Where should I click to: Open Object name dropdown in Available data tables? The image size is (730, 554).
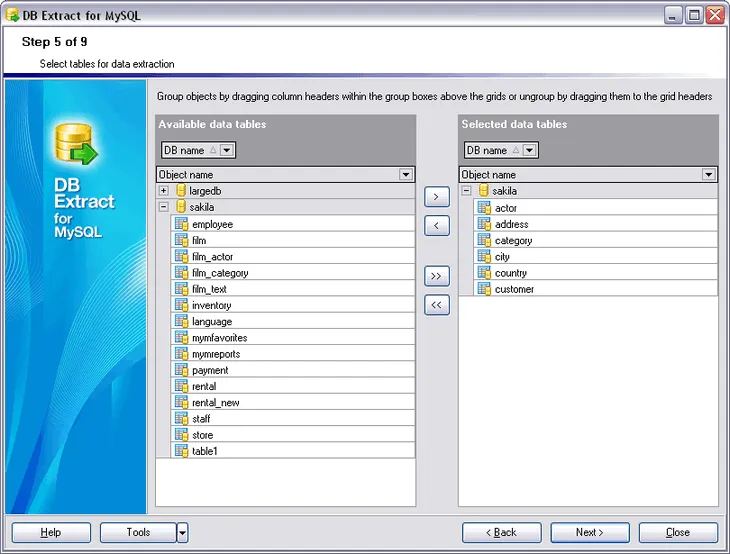pyautogui.click(x=406, y=174)
